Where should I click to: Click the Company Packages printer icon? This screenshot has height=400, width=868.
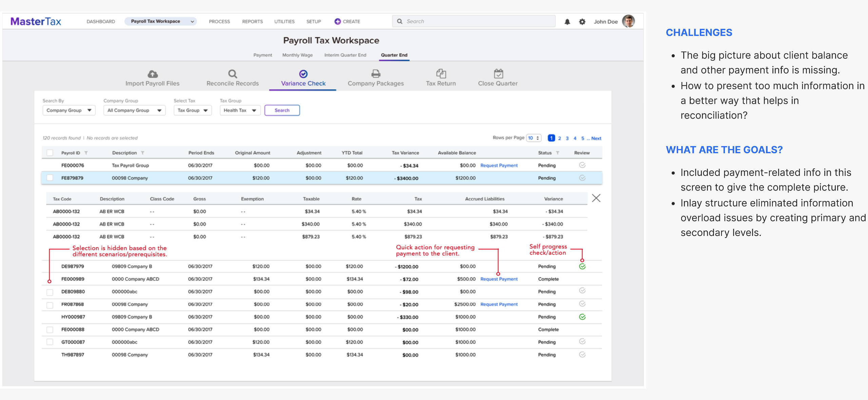tap(376, 74)
